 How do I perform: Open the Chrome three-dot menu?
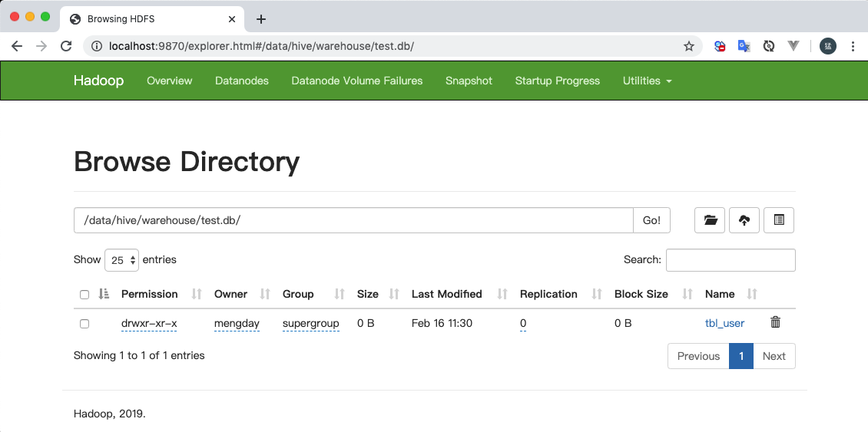point(853,47)
